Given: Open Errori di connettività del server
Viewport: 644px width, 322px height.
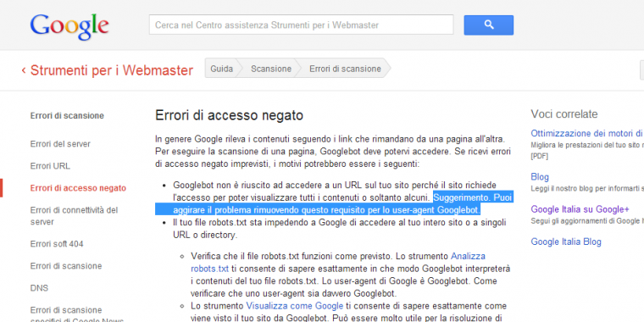Looking at the screenshot, I should click(74, 216).
